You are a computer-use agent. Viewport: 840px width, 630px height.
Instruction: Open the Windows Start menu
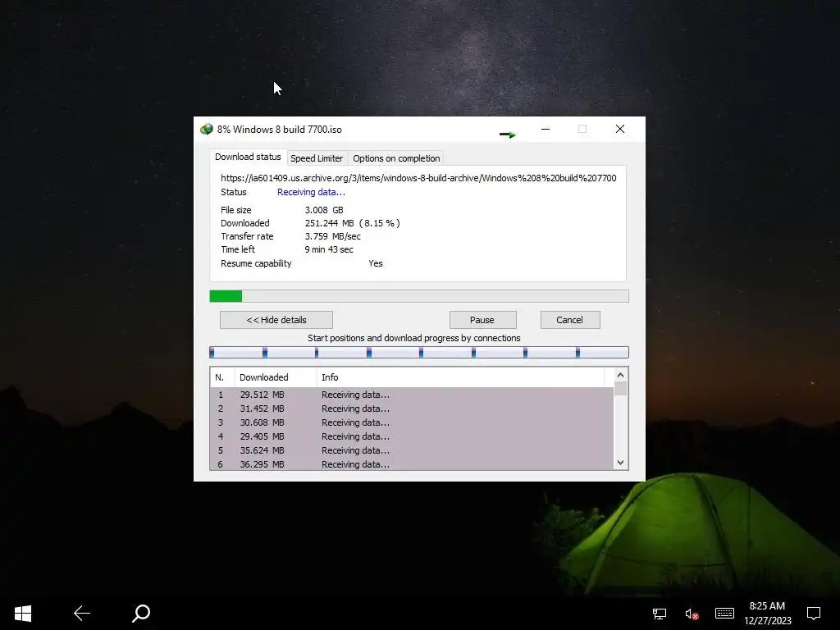(x=23, y=614)
